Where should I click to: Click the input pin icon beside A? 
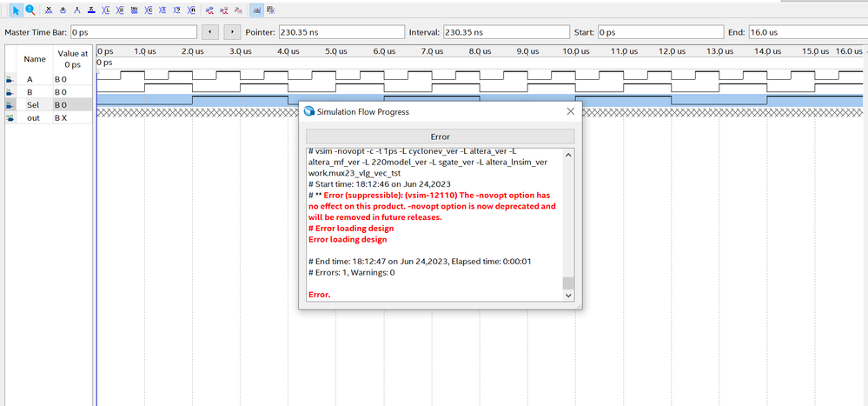[10, 79]
